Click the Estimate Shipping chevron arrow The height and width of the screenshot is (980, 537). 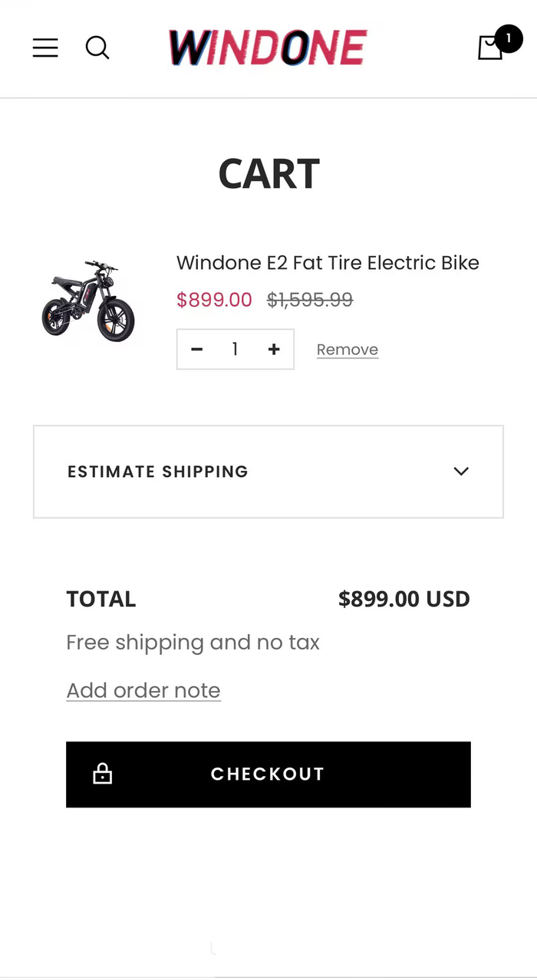pyautogui.click(x=461, y=472)
